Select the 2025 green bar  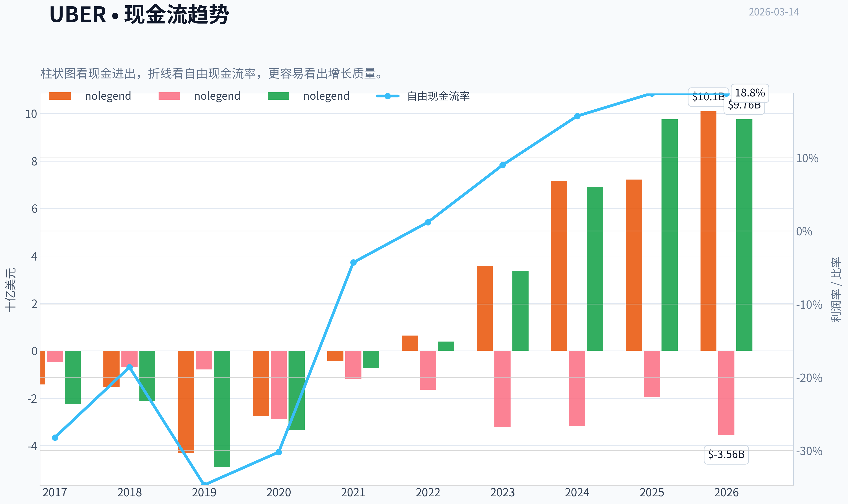click(669, 235)
